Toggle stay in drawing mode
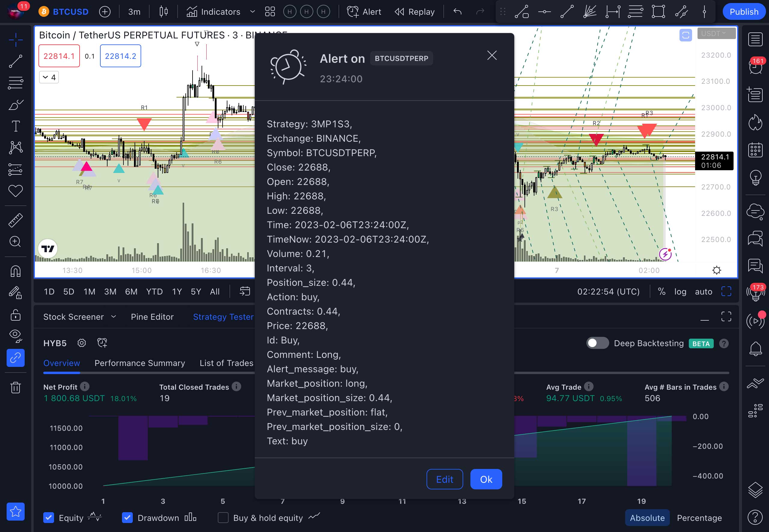The image size is (769, 532). [16, 293]
